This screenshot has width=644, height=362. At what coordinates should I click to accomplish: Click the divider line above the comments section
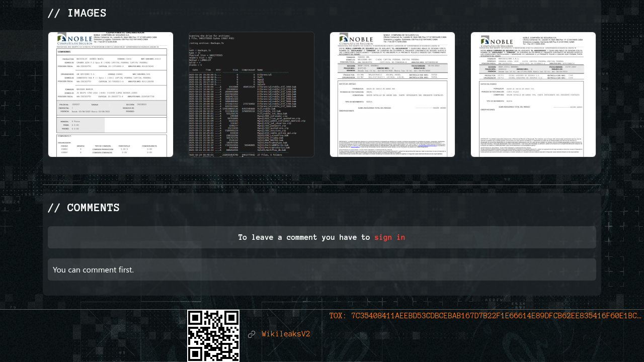[x=322, y=185]
